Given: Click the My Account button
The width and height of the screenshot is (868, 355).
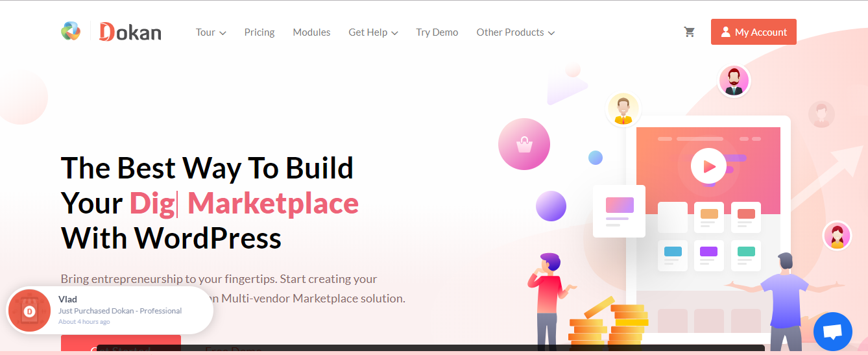Looking at the screenshot, I should point(753,32).
